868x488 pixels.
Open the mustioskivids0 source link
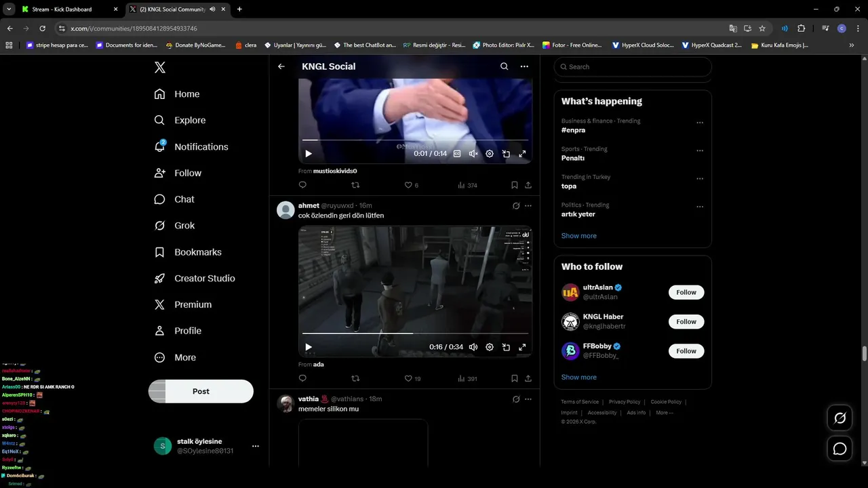(335, 171)
